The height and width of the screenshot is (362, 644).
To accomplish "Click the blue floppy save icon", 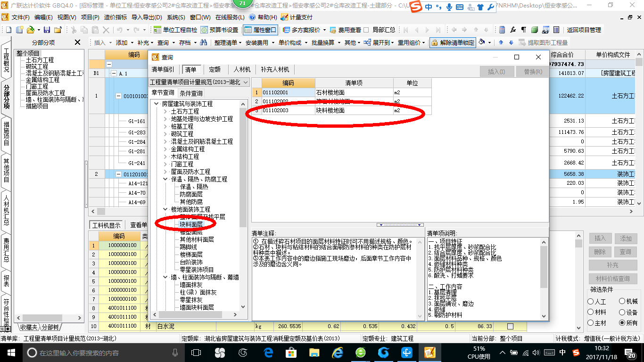I will pos(48,30).
